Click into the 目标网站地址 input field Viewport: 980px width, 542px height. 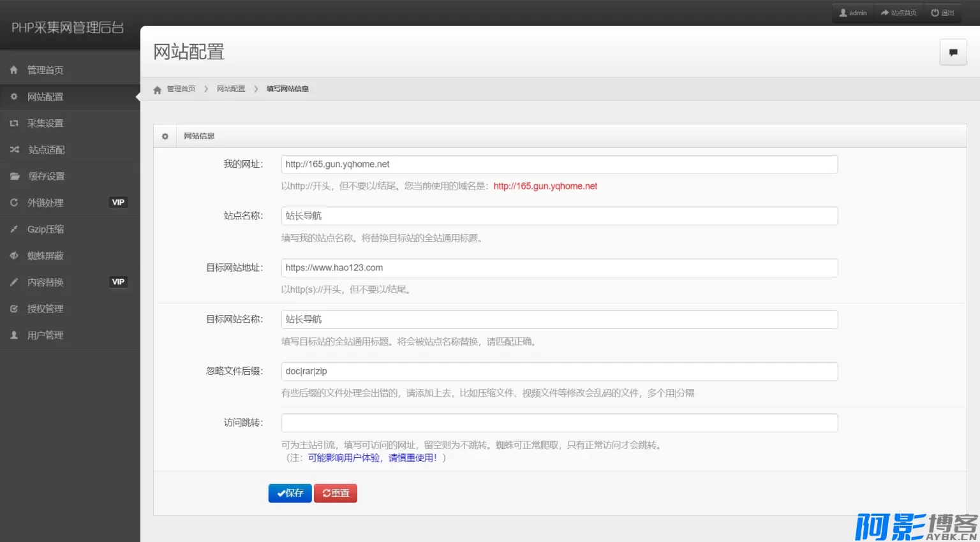(559, 268)
